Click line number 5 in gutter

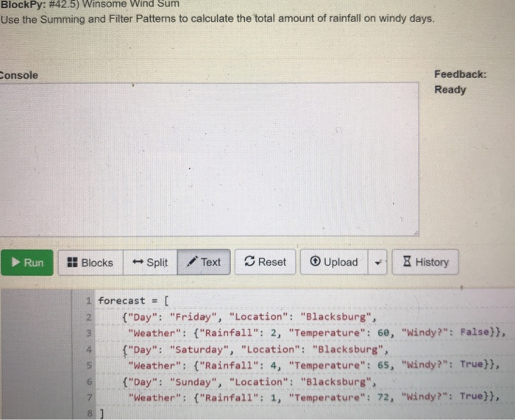click(x=89, y=366)
